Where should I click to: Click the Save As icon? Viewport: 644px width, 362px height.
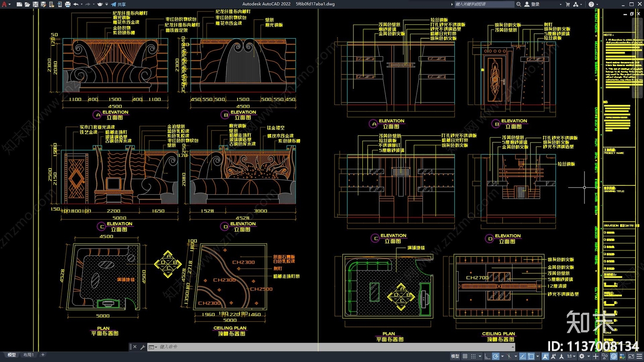click(x=43, y=4)
